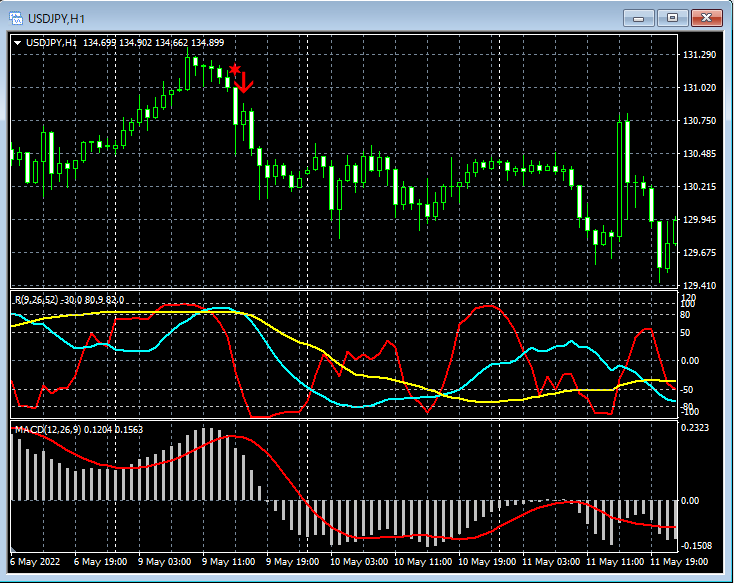Click the 129.410 price on the axis

(x=700, y=285)
